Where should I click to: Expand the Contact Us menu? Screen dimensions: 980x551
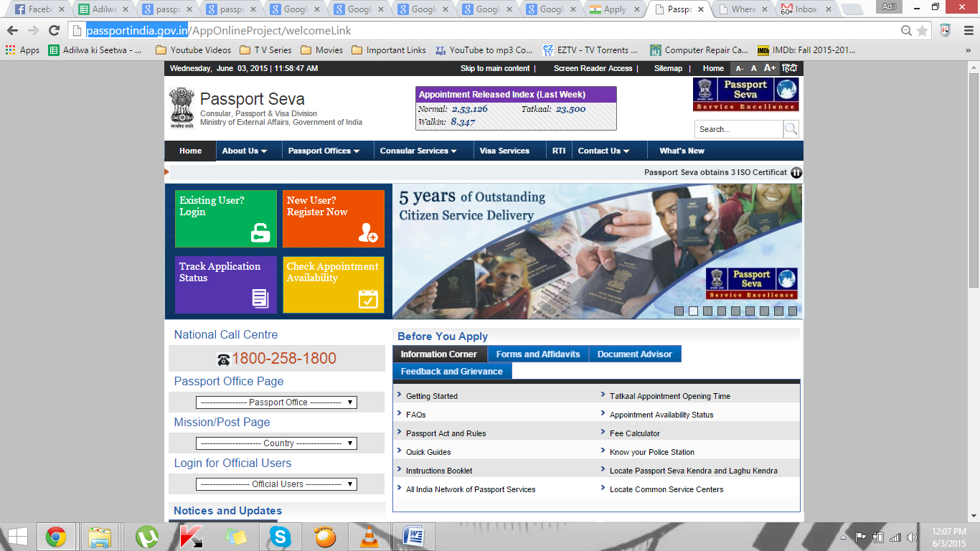(603, 151)
